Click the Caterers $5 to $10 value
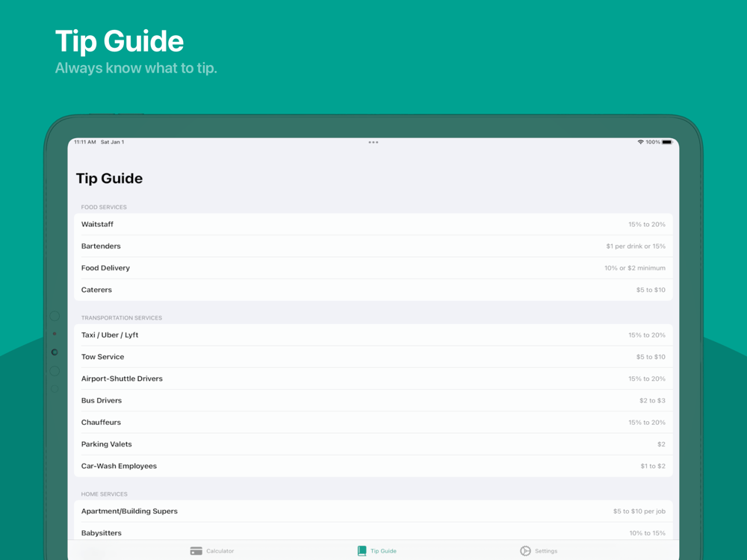 tap(651, 290)
